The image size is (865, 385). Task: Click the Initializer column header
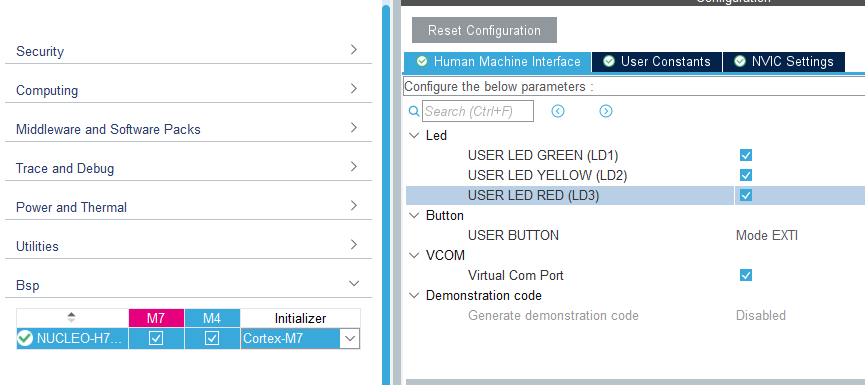300,318
